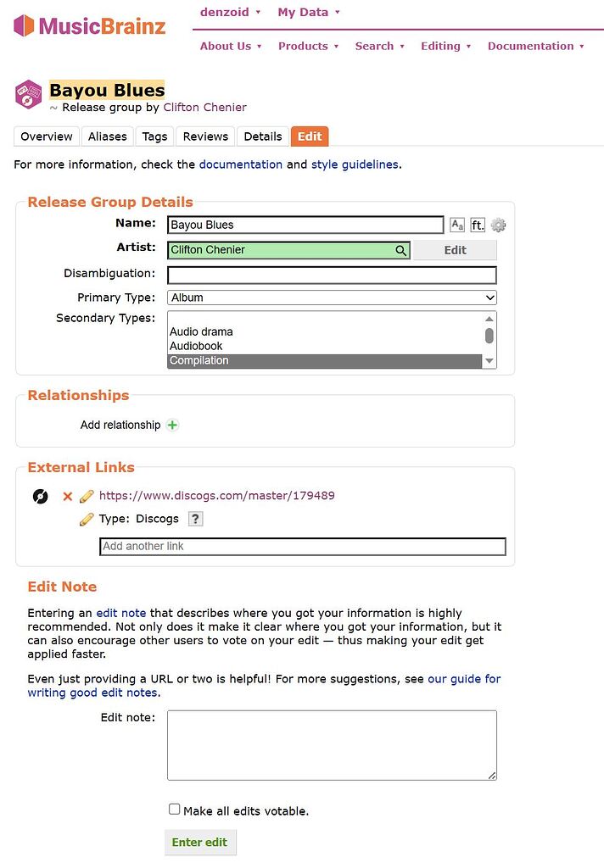Click the pencil icon beside the Discogs URL
The width and height of the screenshot is (604, 868).
click(86, 497)
